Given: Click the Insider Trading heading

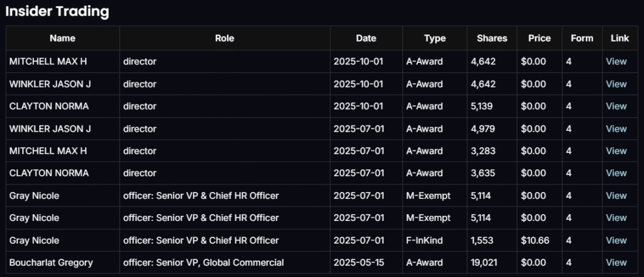Looking at the screenshot, I should coord(57,11).
